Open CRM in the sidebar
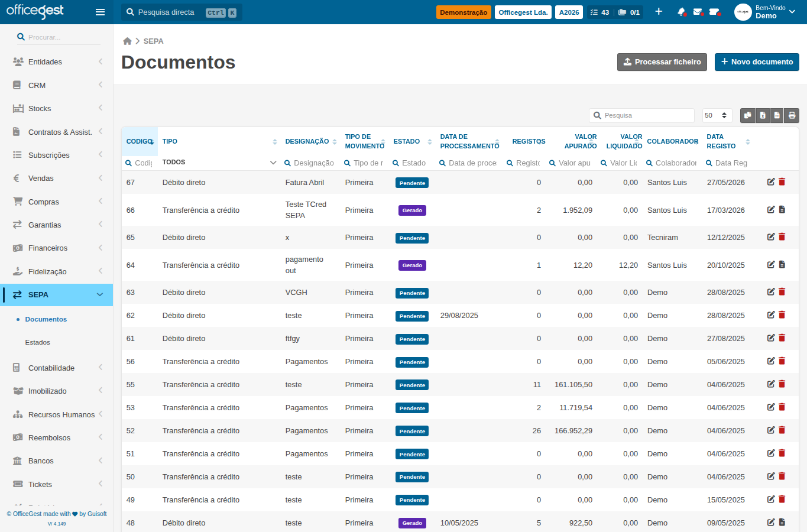Image resolution: width=807 pixels, height=532 pixels. tap(57, 85)
